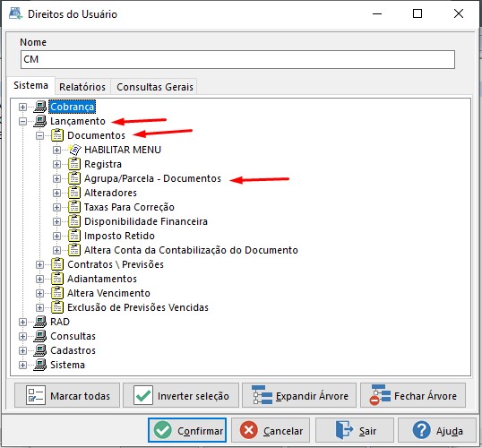
Task: Click the notepad icon beside Contratos \ Previsões
Action: coord(57,264)
